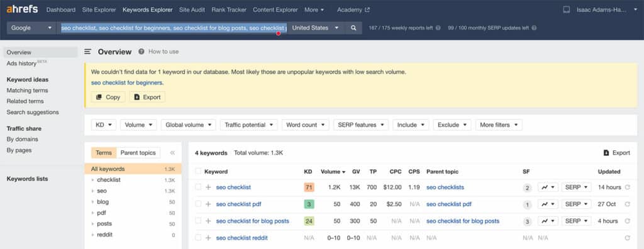This screenshot has width=644, height=249.
Task: Open Traffic share By domains
Action: 22,140
